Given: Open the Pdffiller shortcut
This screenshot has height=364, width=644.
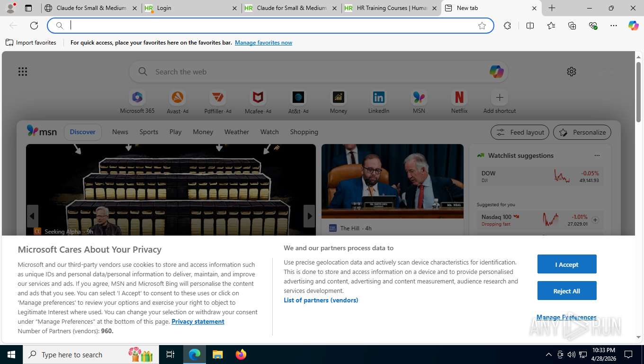Looking at the screenshot, I should [218, 102].
